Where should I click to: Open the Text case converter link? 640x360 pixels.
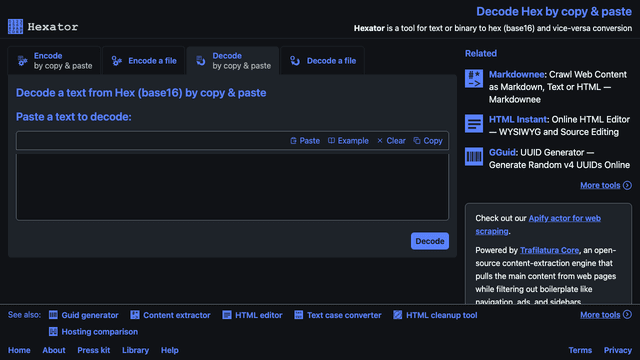tap(344, 315)
